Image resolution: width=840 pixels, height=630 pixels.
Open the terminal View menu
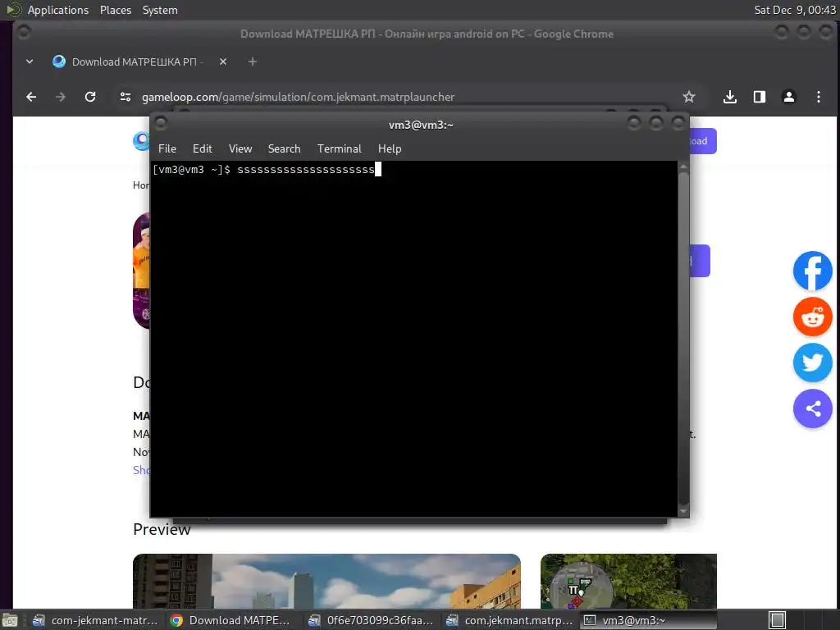[x=240, y=148]
